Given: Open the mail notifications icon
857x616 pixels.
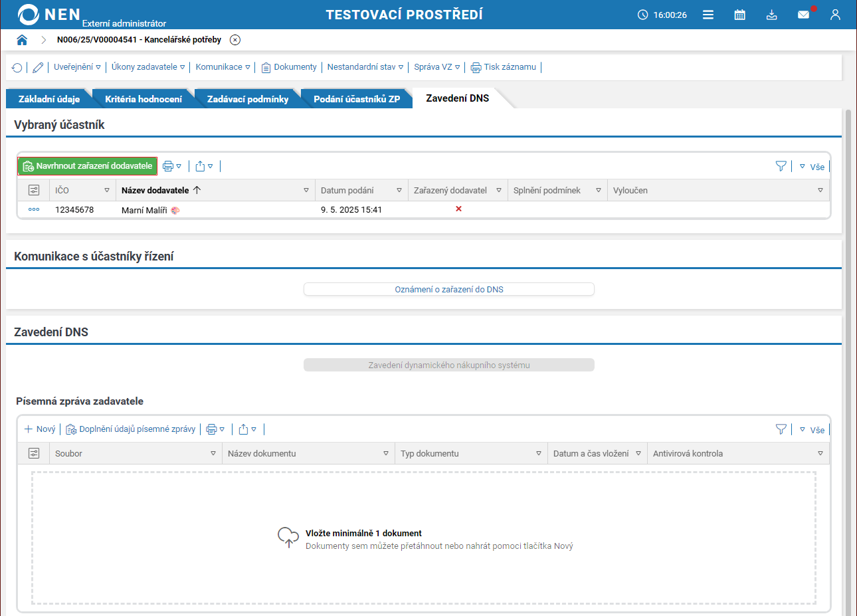Looking at the screenshot, I should click(803, 15).
